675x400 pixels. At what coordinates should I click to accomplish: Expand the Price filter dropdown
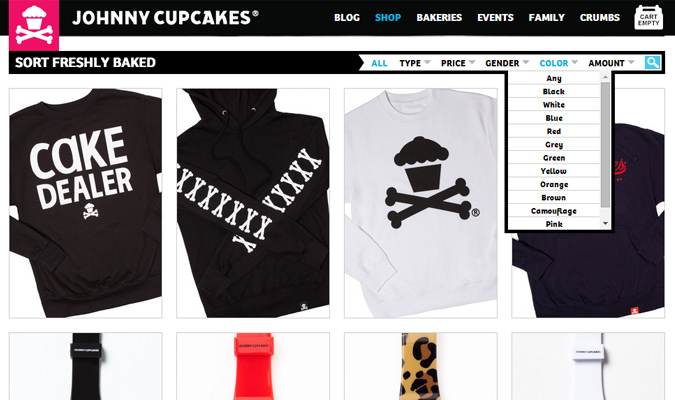(x=458, y=63)
